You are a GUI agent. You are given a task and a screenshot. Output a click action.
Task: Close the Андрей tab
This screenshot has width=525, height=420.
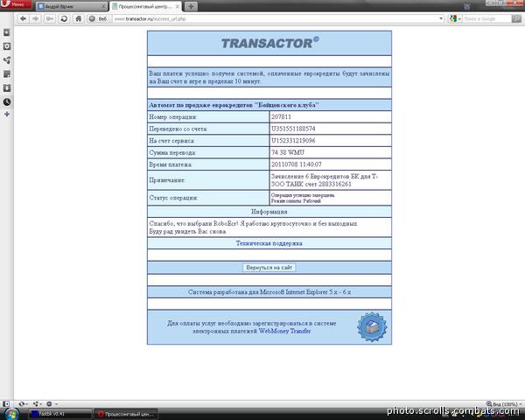(x=103, y=6)
